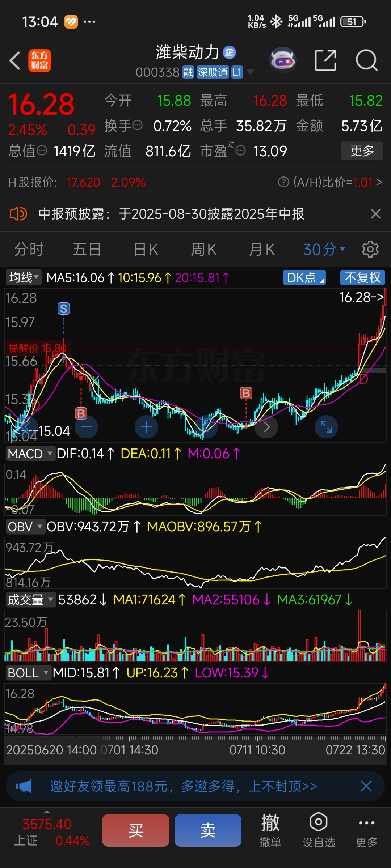This screenshot has width=391, height=868.
Task: Switch to the 月K tab
Action: [x=262, y=249]
